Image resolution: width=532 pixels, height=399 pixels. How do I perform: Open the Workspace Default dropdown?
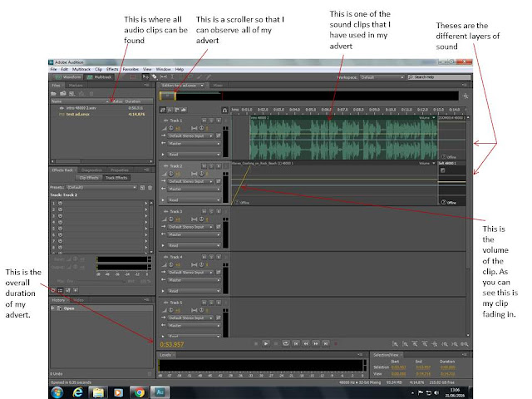[382, 77]
